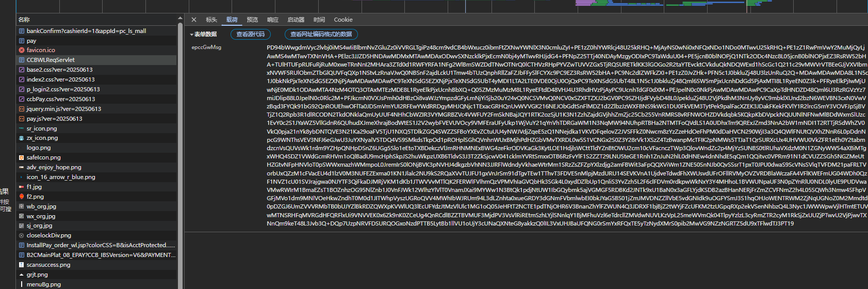Click the image thumbnail of adv_enjoy_hope.png
Image resolution: width=868 pixels, height=289 pixels.
click(x=22, y=167)
